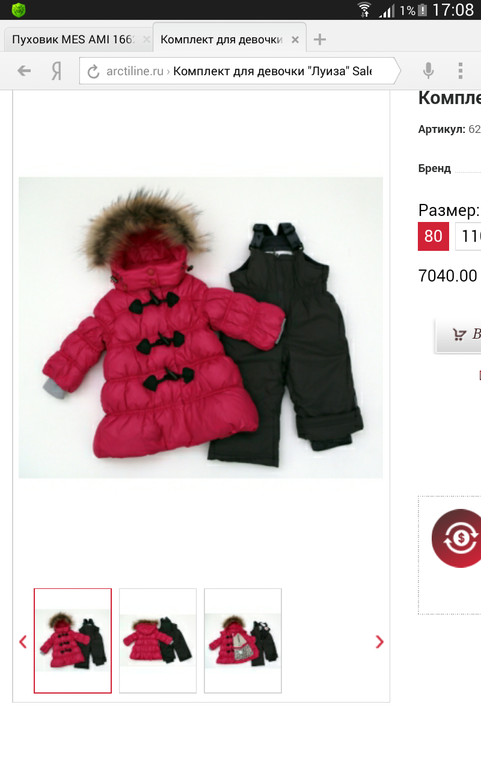Select first thumbnail of front view
The image size is (481, 770).
[x=73, y=641]
